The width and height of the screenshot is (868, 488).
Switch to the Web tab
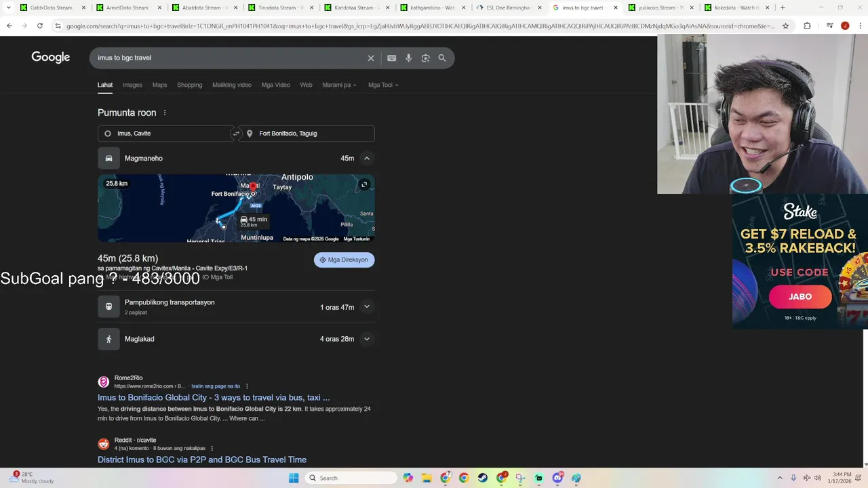[306, 85]
